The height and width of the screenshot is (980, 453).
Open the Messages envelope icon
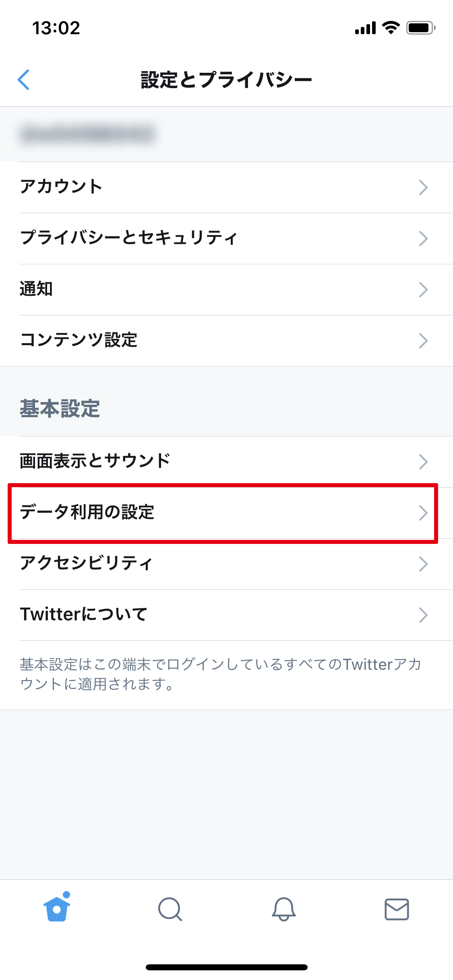click(x=397, y=909)
